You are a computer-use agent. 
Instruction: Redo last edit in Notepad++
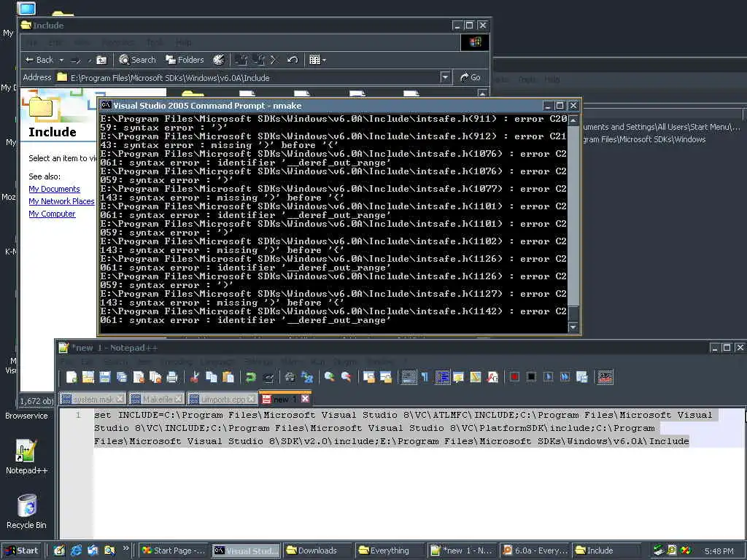(268, 378)
